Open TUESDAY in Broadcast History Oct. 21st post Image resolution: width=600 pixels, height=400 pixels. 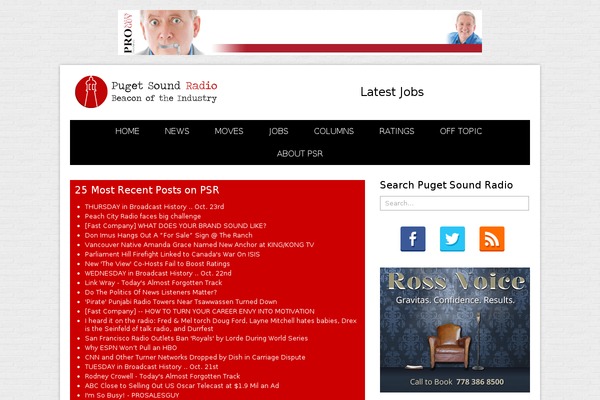point(152,367)
